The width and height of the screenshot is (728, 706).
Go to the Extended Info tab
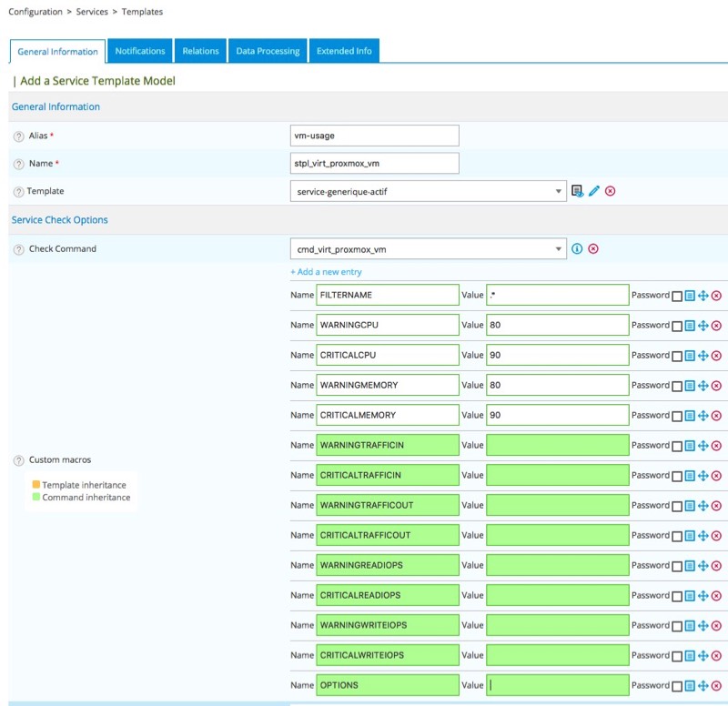[344, 51]
